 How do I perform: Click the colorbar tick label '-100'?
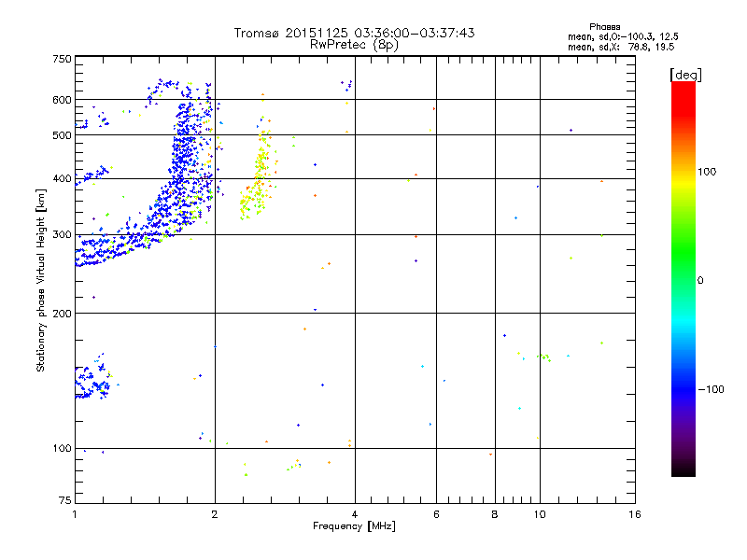711,389
